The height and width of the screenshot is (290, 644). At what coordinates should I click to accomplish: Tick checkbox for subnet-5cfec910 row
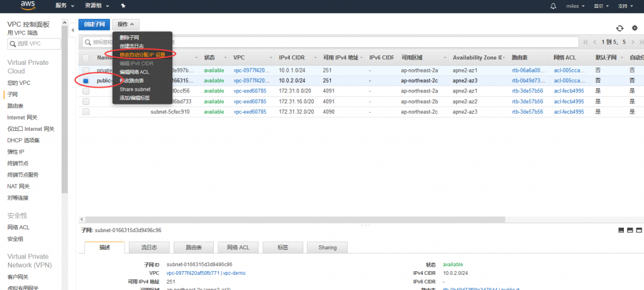[86, 112]
